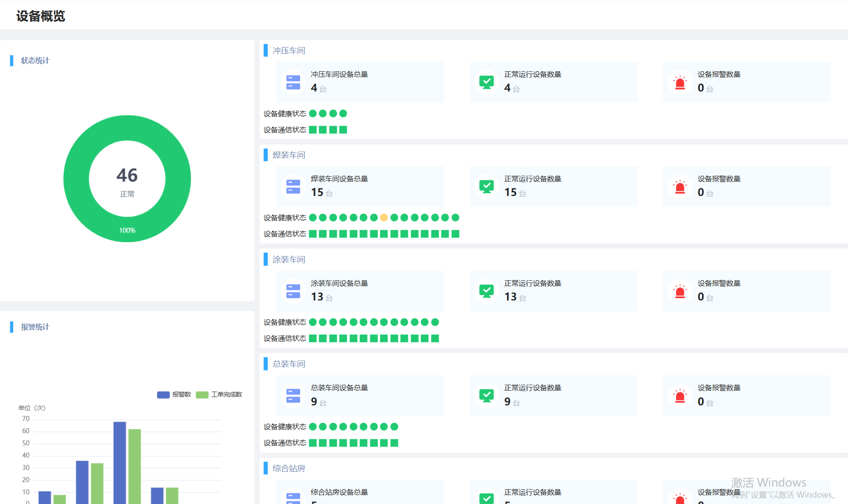The height and width of the screenshot is (504, 848).
Task: Toggle the 工单完成数 legend item
Action: (x=219, y=395)
